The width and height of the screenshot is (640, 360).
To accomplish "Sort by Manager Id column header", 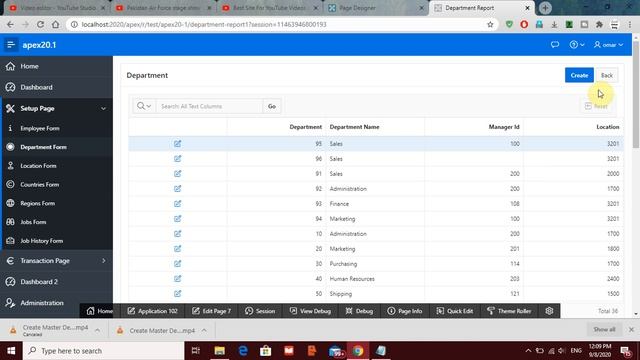I will (504, 127).
